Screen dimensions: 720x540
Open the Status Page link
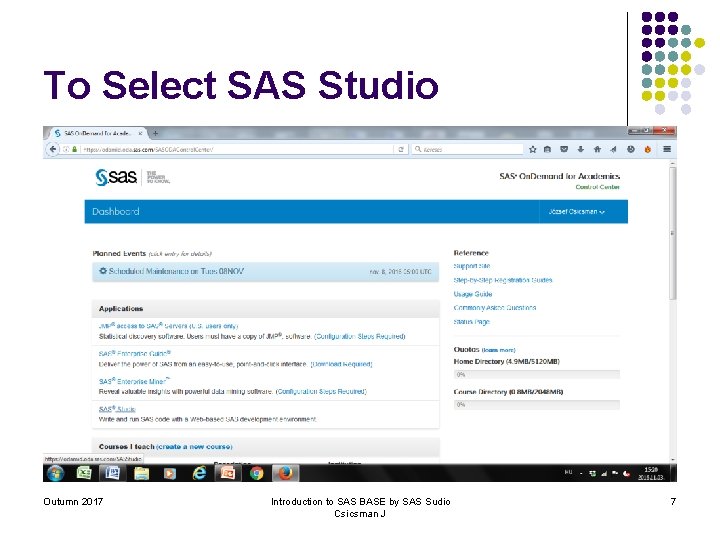[x=472, y=322]
